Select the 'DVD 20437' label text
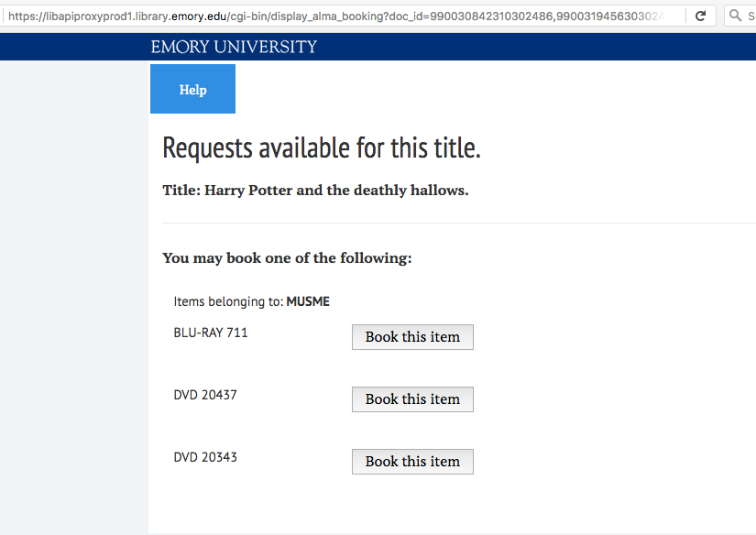Screen dimensions: 756x535 coord(205,395)
